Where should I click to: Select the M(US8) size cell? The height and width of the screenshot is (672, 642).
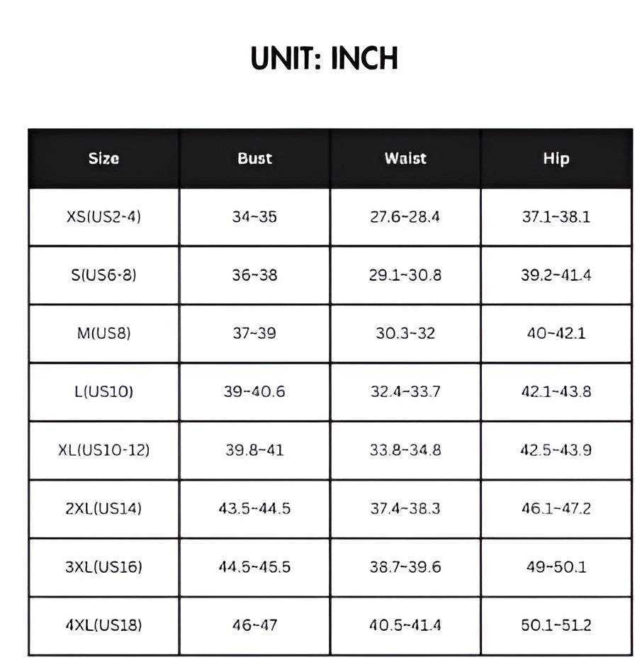103,333
